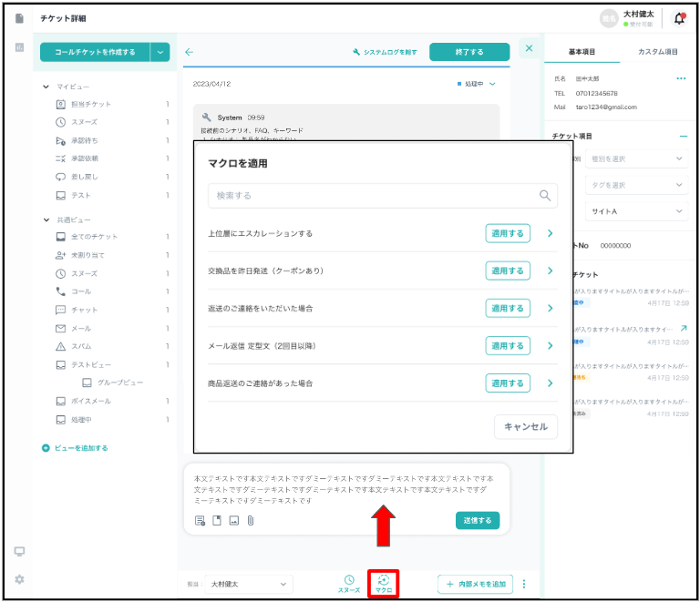Click the スヌーズ clock icon in the bottom bar

click(348, 580)
